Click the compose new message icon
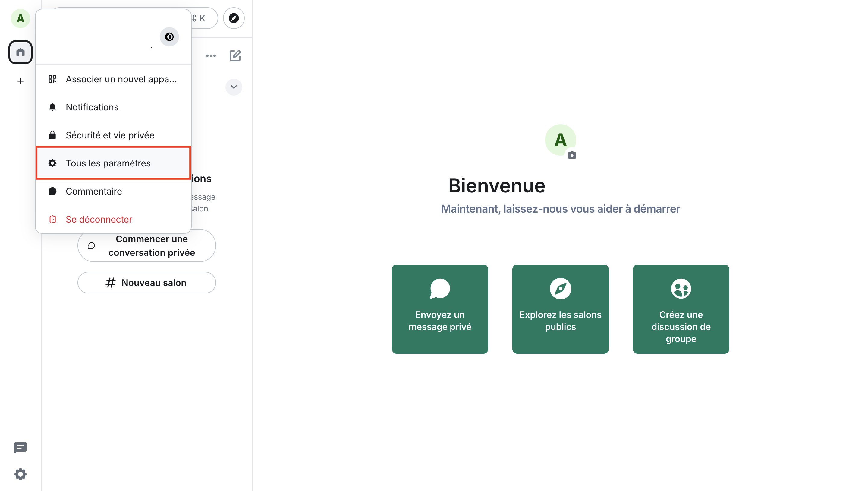 tap(235, 55)
